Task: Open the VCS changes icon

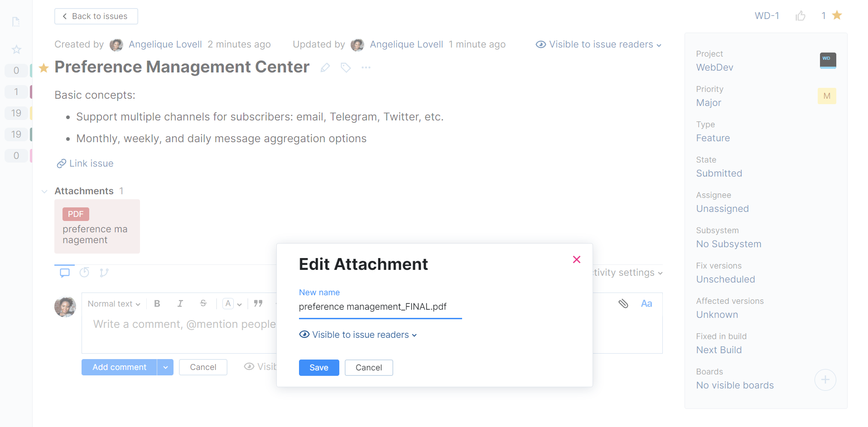Action: tap(104, 272)
